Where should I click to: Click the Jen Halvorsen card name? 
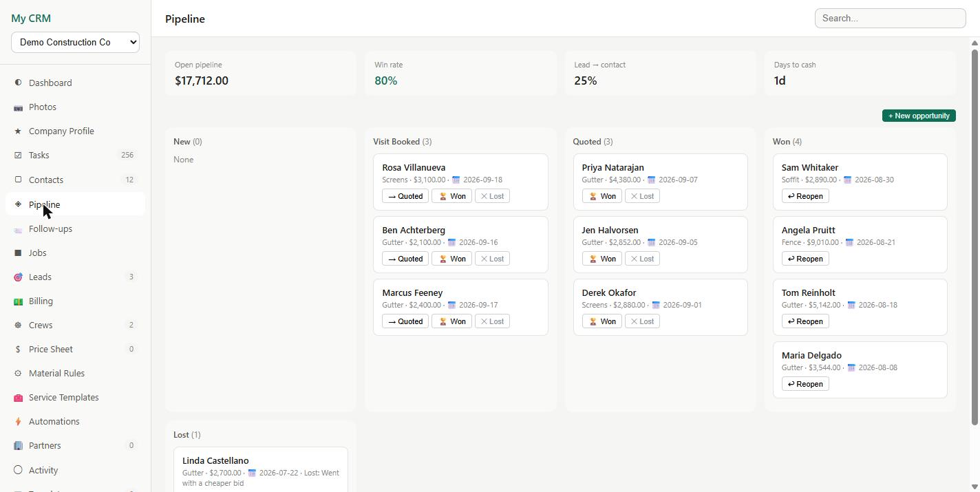click(x=610, y=231)
